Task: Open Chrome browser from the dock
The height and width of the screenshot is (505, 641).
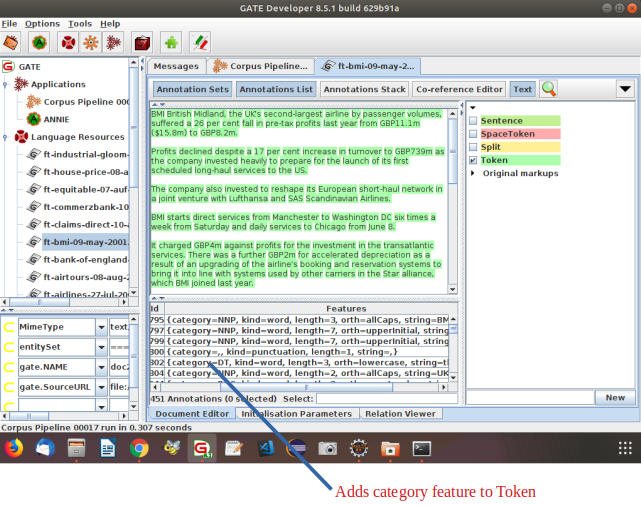Action: pos(139,448)
